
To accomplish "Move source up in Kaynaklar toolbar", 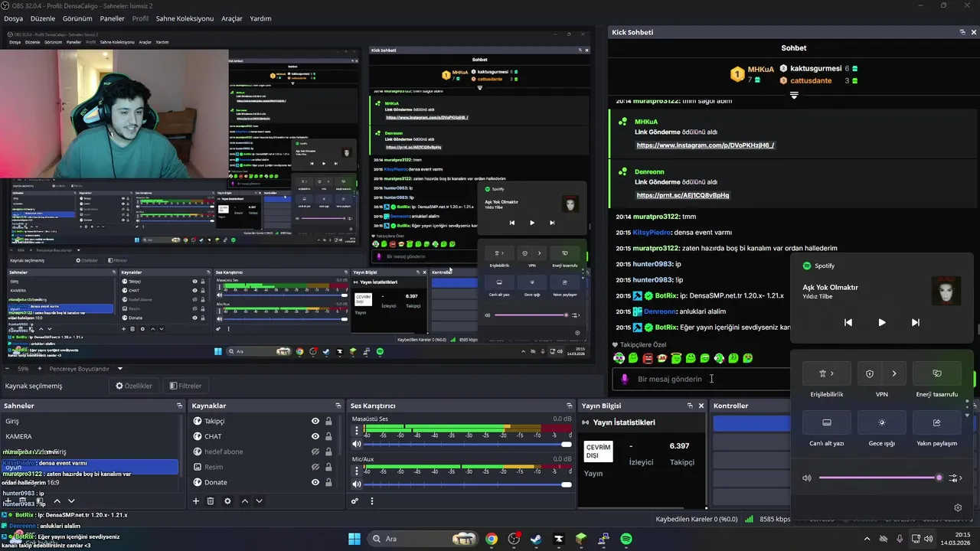I will [x=245, y=501].
